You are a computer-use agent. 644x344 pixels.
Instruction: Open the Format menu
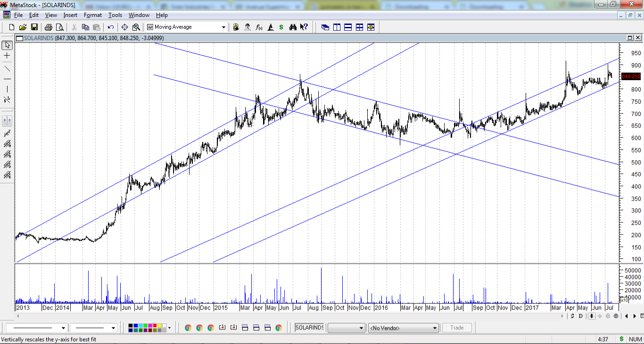93,15
